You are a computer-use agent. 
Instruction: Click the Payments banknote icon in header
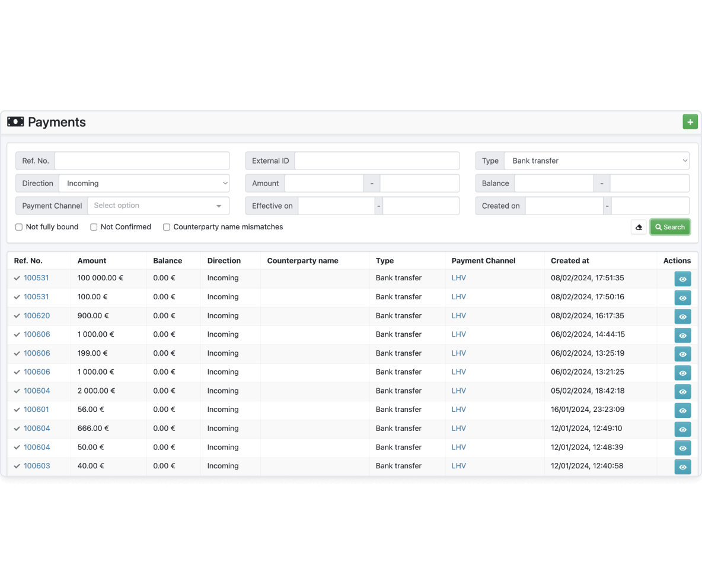pyautogui.click(x=15, y=122)
